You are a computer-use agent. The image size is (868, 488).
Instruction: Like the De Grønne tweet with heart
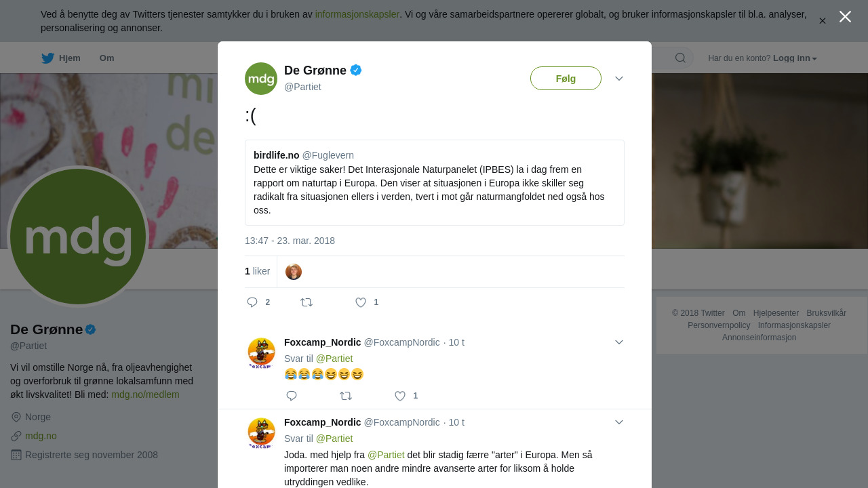tap(361, 302)
